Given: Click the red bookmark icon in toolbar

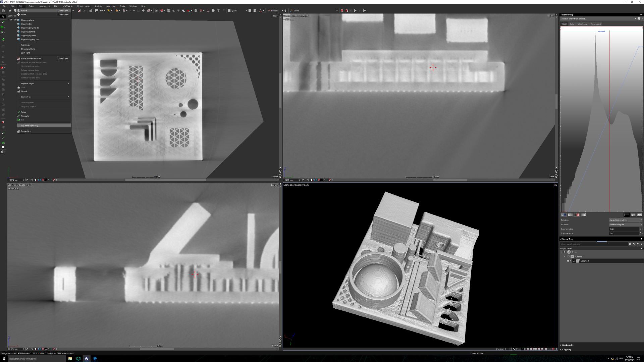Looking at the screenshot, I should click(x=342, y=11).
